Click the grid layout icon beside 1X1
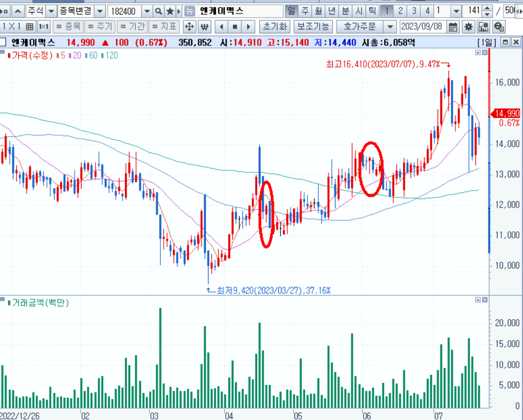 click(x=30, y=26)
